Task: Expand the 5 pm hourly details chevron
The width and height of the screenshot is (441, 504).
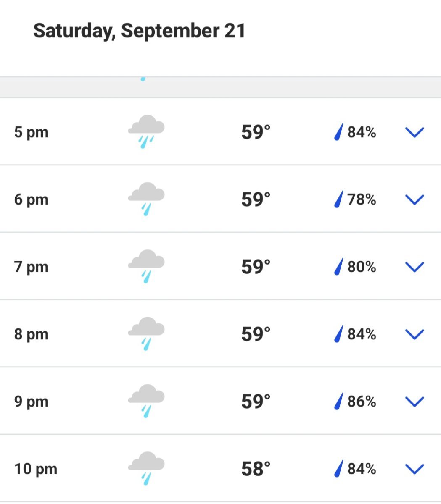Action: [x=415, y=132]
